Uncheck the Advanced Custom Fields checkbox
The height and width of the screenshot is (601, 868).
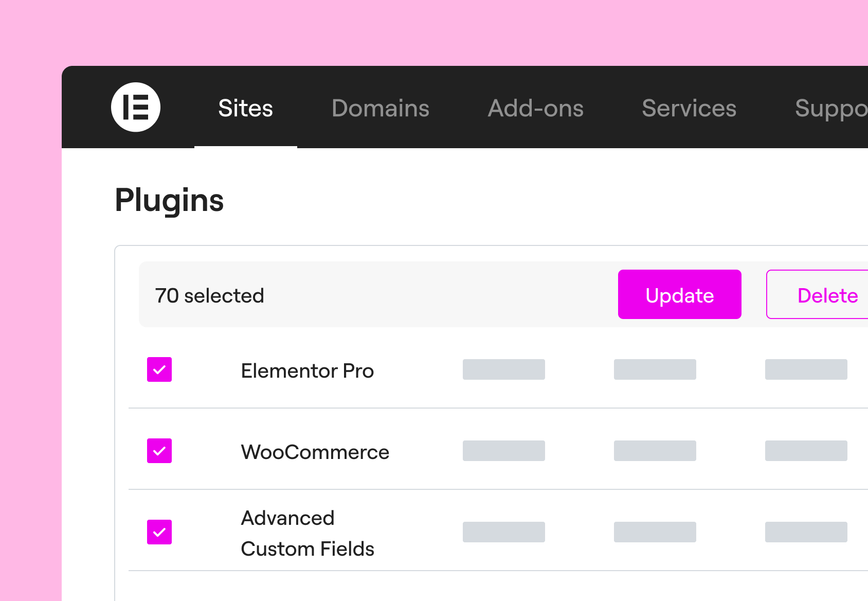point(159,532)
